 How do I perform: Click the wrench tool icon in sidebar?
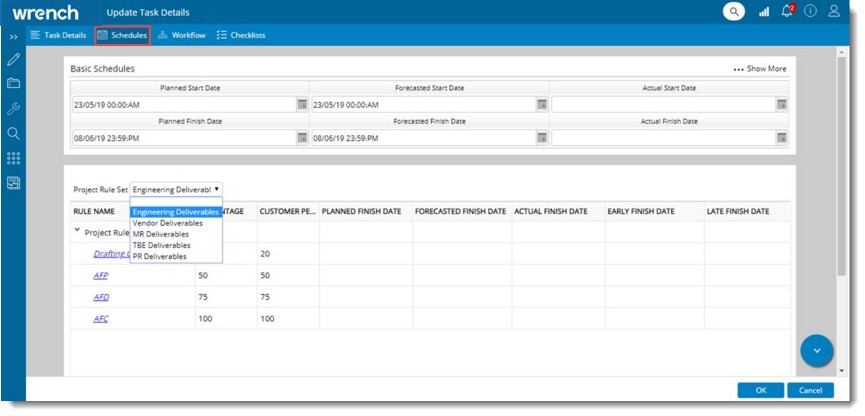tap(13, 108)
